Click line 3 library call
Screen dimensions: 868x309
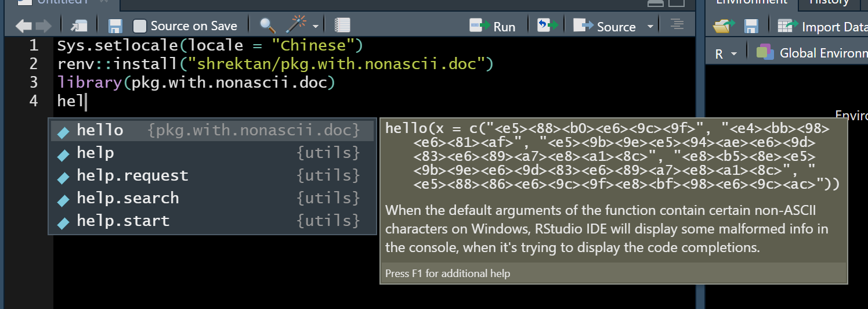(x=196, y=82)
